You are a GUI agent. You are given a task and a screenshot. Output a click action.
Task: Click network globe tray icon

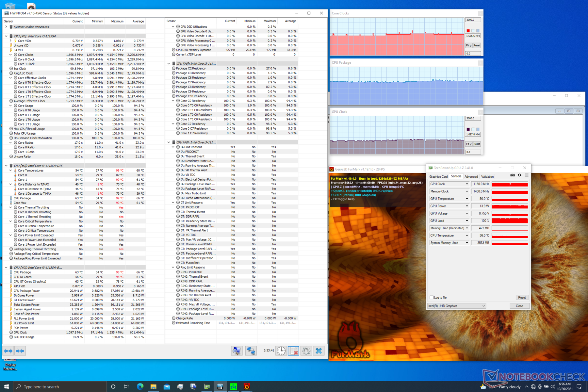click(533, 386)
